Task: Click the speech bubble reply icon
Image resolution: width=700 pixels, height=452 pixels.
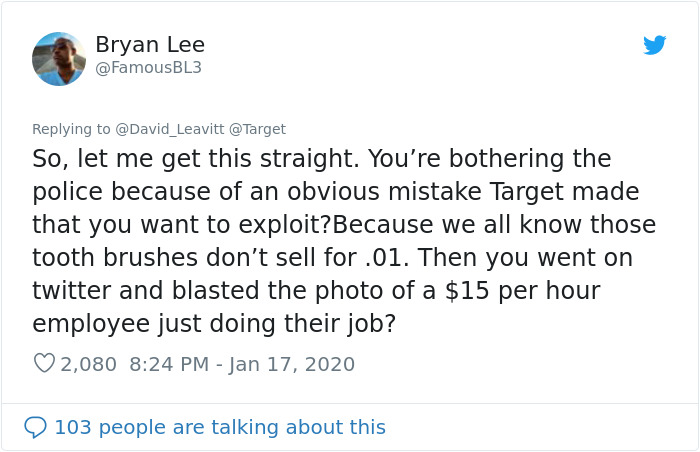Action: click(35, 427)
